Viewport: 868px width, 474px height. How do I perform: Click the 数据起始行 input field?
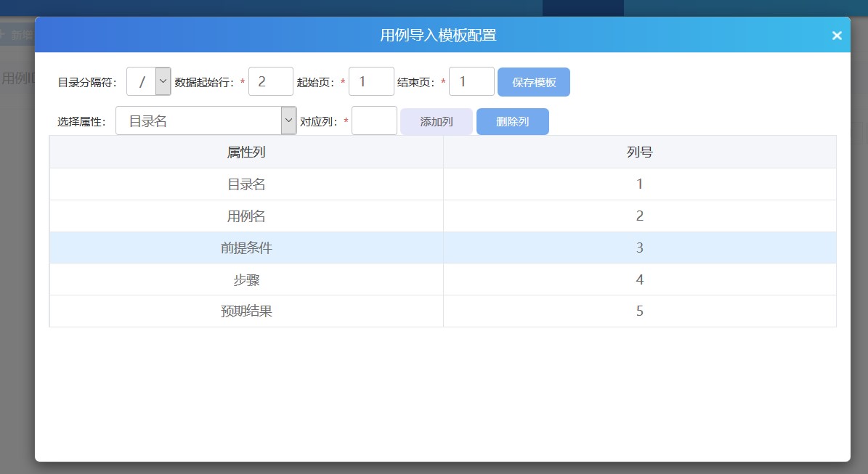(x=270, y=81)
